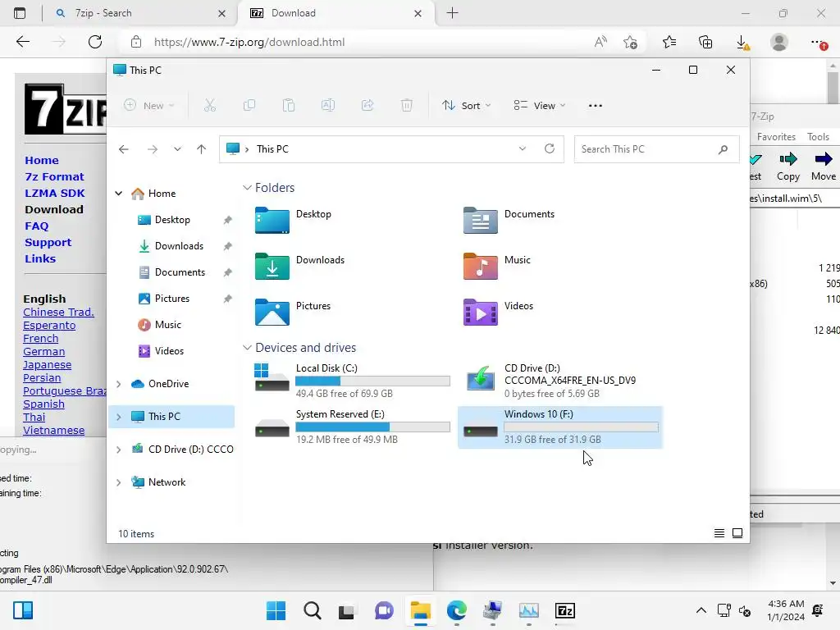This screenshot has width=840, height=630.
Task: Click the Edge browser refresh button
Action: coord(95,42)
